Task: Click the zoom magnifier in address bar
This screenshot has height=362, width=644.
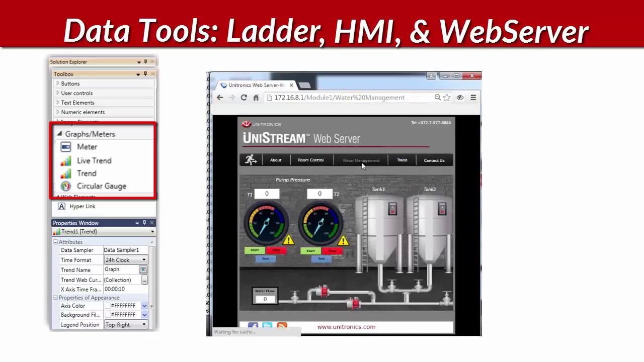Action: 438,98
